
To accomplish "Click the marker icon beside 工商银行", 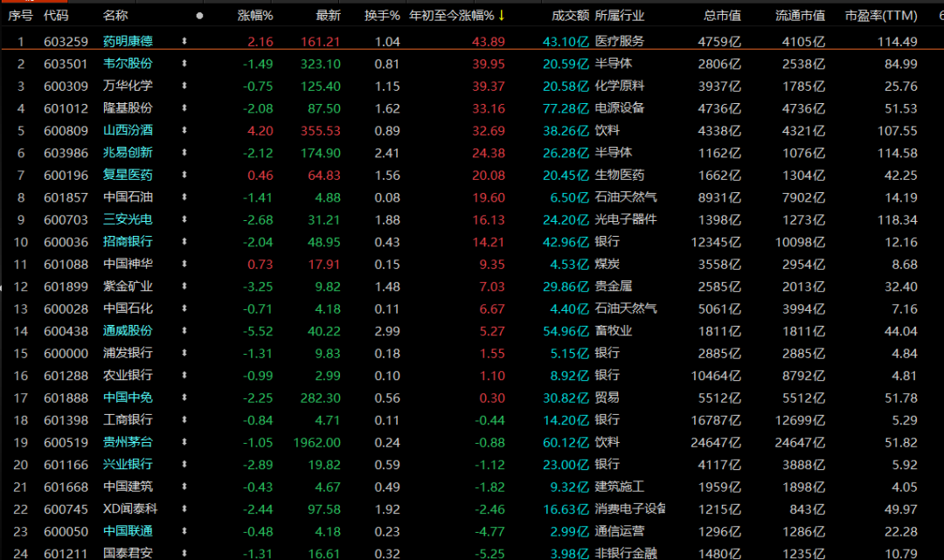I will [184, 419].
